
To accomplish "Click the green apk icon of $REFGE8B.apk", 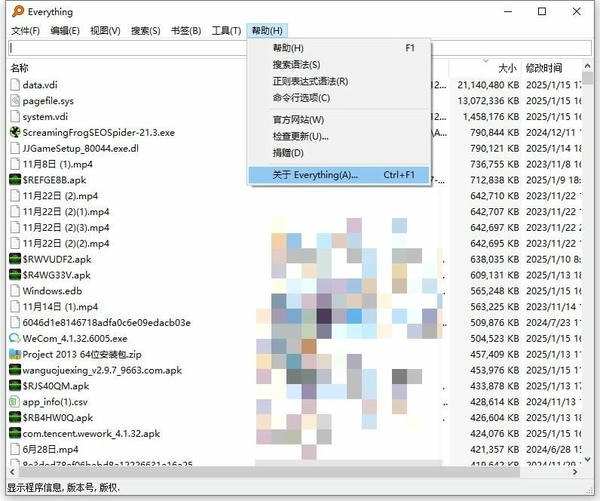I will click(15, 180).
